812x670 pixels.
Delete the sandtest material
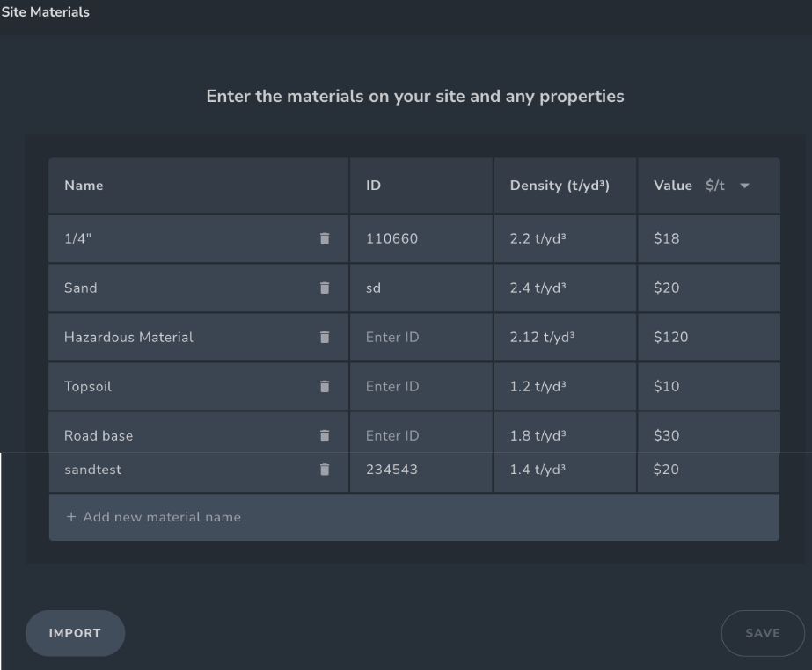click(x=325, y=470)
